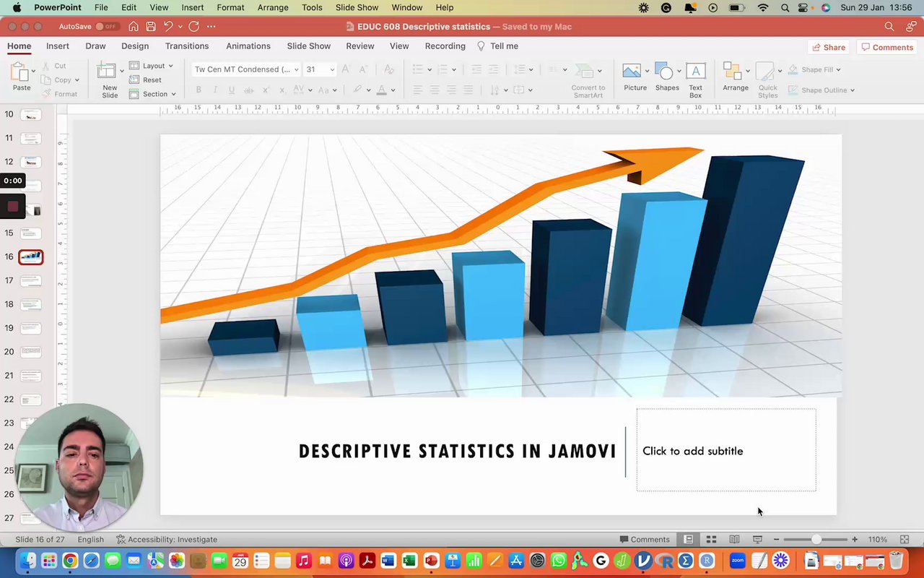Switch to the Insert ribbon tab
This screenshot has width=924, height=578.
pos(58,46)
